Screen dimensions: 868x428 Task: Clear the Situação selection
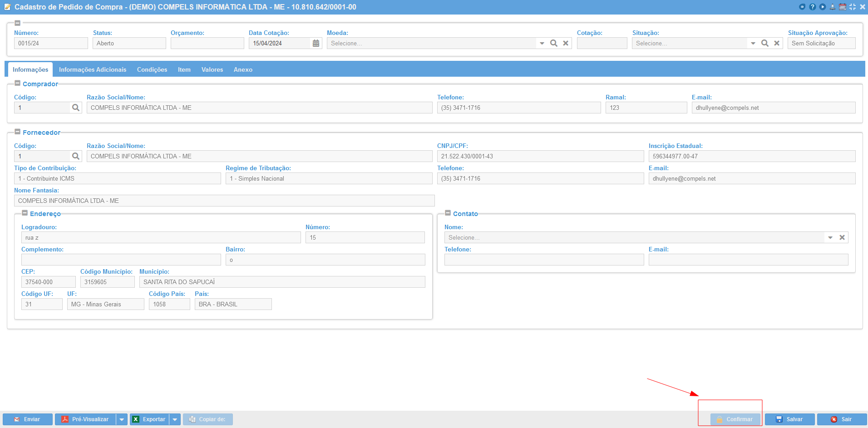777,43
